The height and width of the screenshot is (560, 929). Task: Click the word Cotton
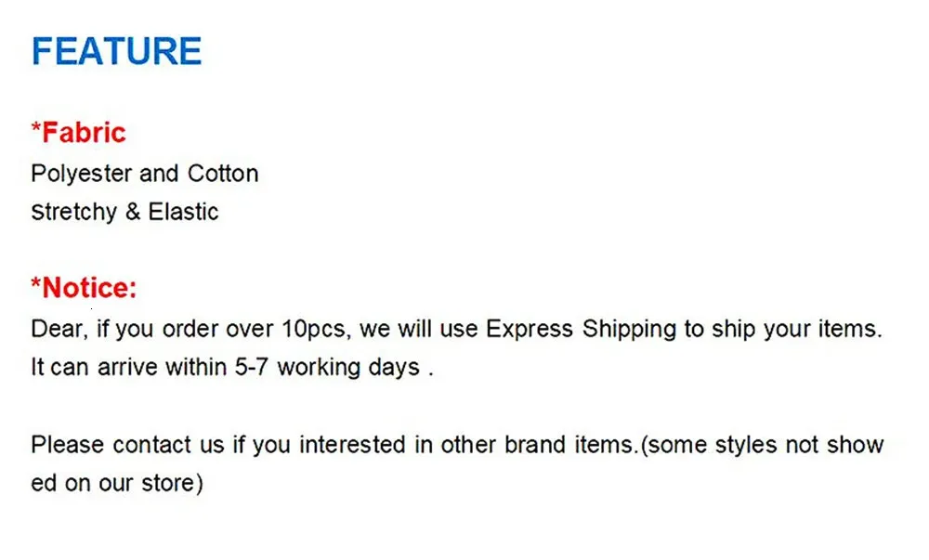click(223, 174)
